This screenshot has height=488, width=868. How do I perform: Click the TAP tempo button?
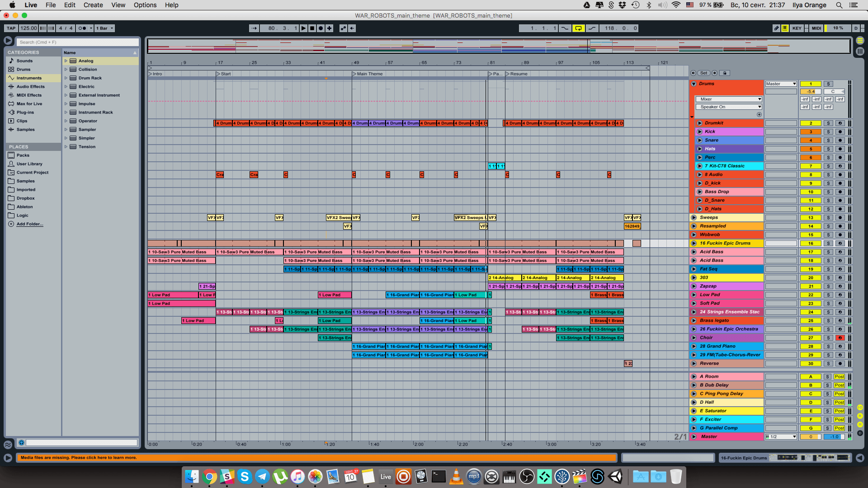point(11,28)
